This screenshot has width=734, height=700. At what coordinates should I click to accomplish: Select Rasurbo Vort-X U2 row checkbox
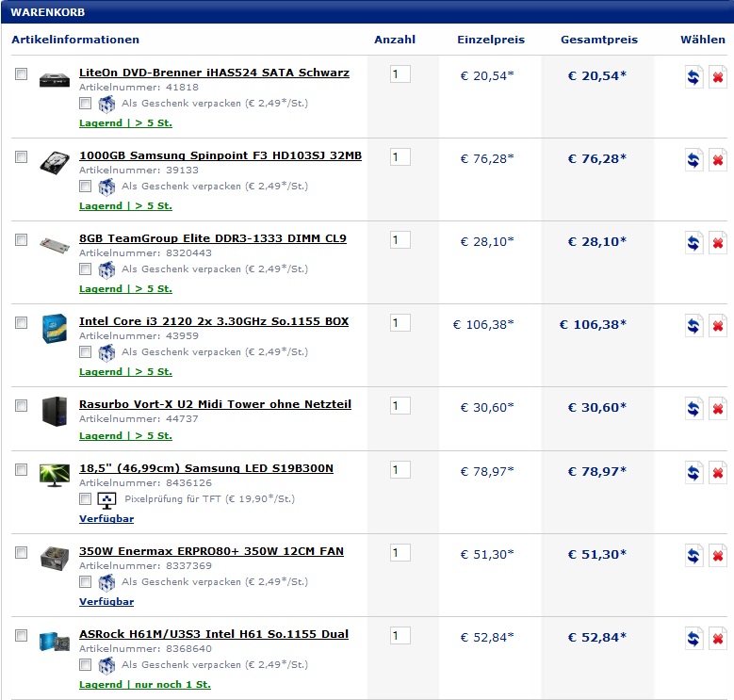21,405
